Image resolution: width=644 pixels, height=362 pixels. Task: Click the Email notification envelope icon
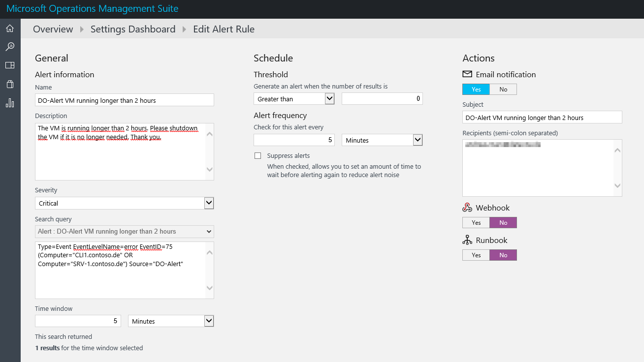click(467, 74)
